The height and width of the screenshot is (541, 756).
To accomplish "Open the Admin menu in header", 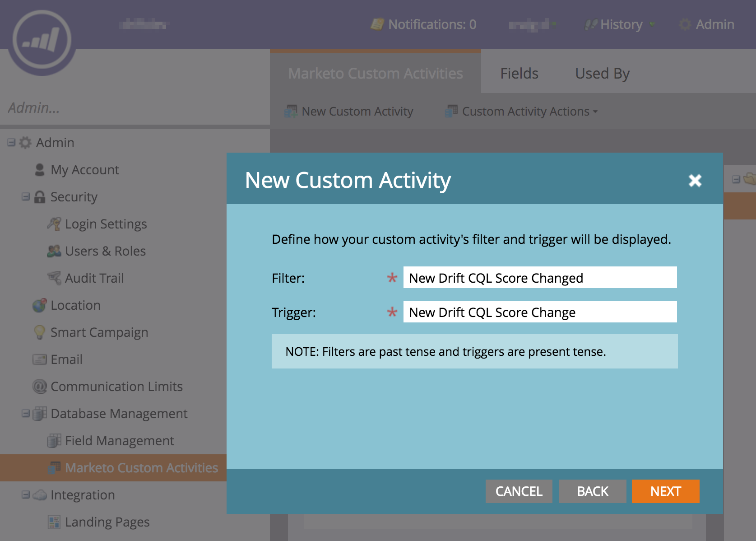I will (707, 24).
